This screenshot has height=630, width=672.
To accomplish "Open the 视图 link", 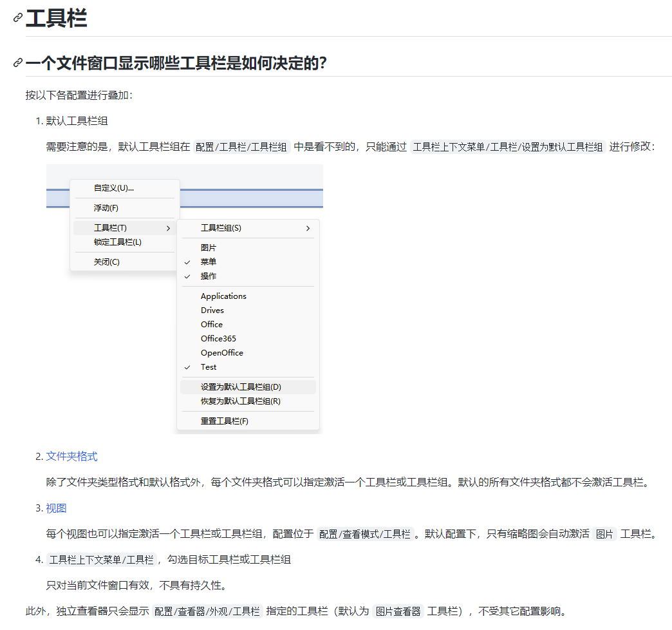I will (56, 508).
